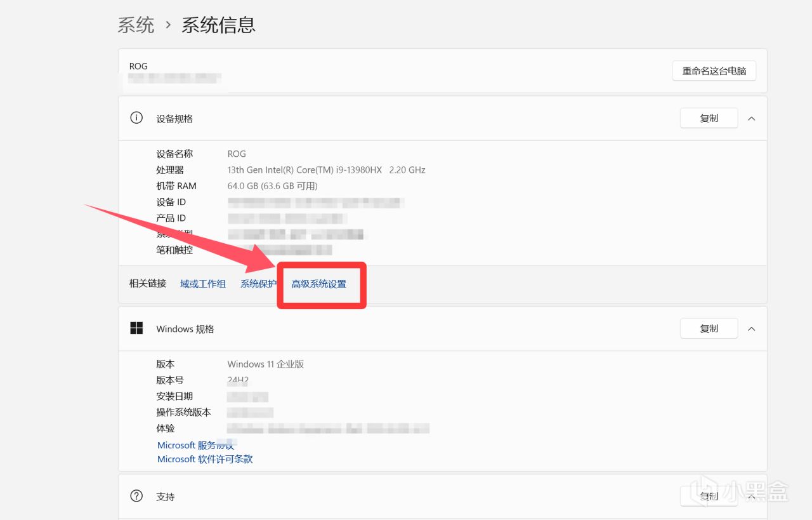Click the 设备规格 section title
Image resolution: width=812 pixels, height=520 pixels.
point(174,119)
